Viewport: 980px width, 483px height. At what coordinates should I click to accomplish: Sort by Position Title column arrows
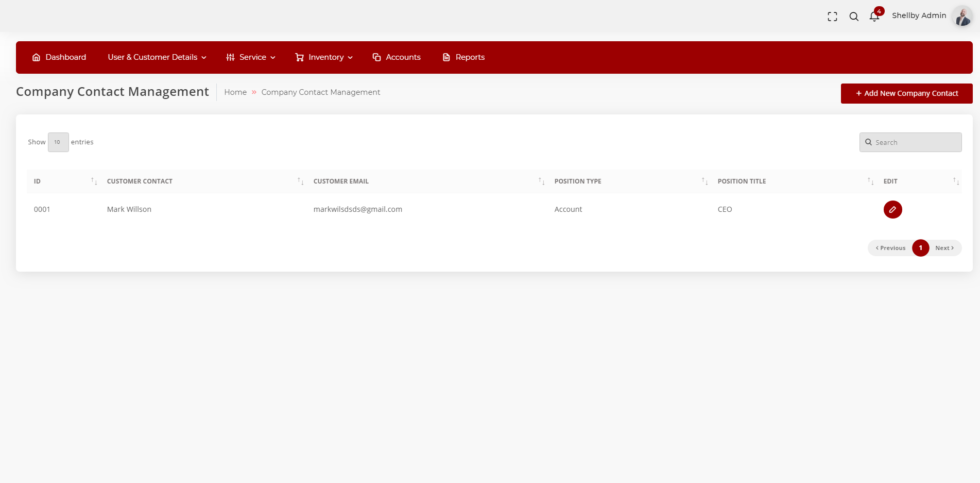(x=870, y=181)
